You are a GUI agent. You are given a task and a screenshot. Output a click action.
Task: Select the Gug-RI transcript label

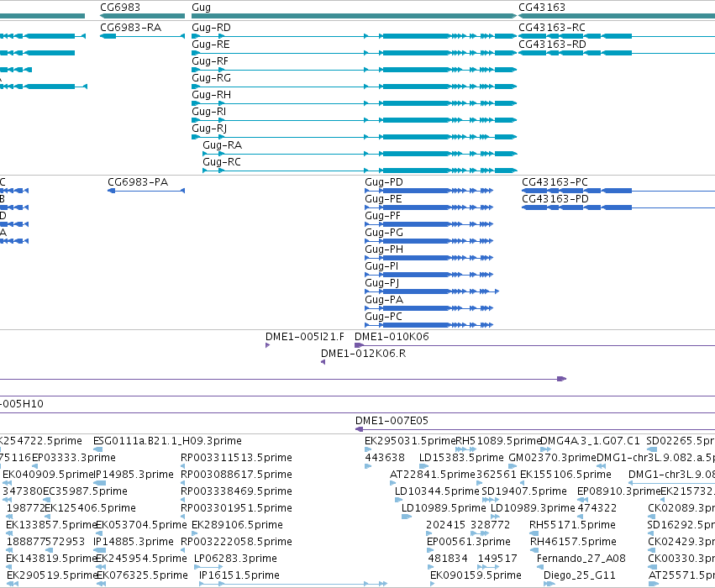(x=209, y=112)
